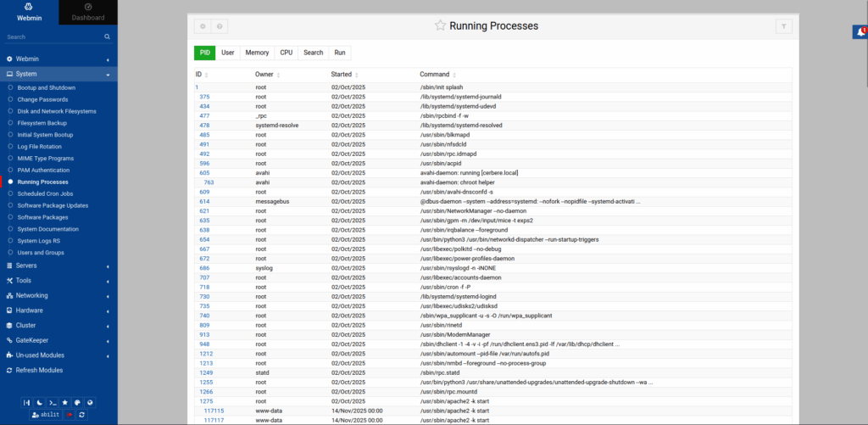
Task: Click the refresh arrows icon in footer
Action: pyautogui.click(x=82, y=415)
